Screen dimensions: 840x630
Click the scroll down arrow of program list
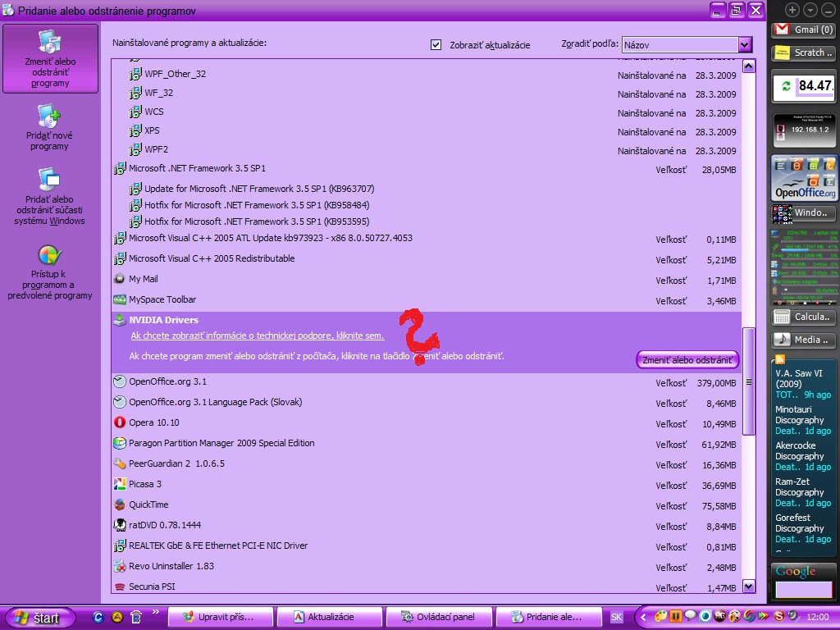tap(748, 586)
